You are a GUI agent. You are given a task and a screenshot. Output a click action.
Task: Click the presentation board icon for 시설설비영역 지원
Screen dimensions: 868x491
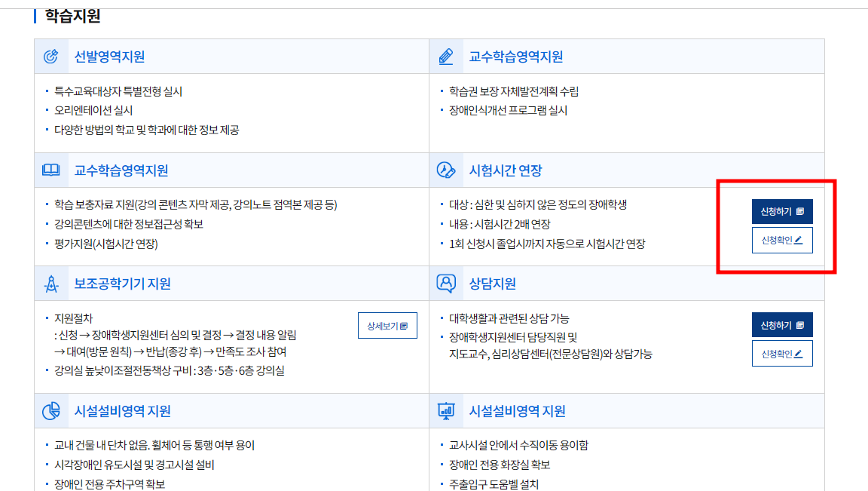point(445,411)
